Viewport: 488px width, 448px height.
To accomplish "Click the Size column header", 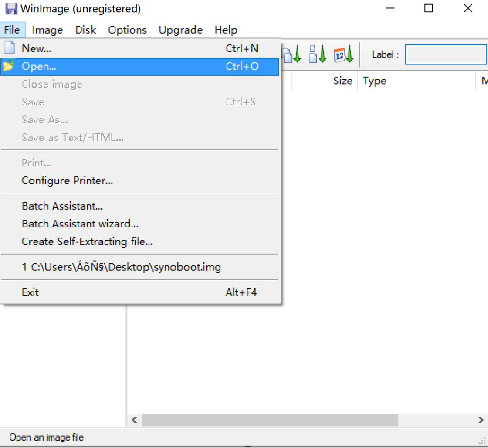I will point(324,81).
